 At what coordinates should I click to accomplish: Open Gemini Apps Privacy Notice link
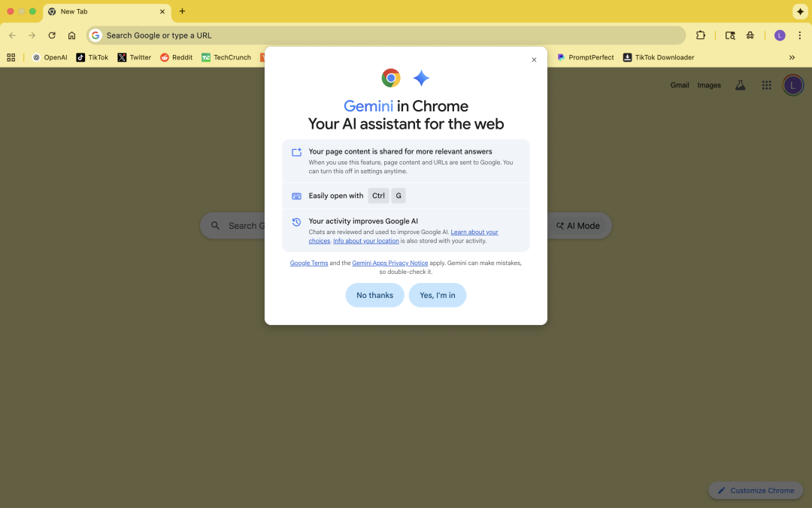389,263
